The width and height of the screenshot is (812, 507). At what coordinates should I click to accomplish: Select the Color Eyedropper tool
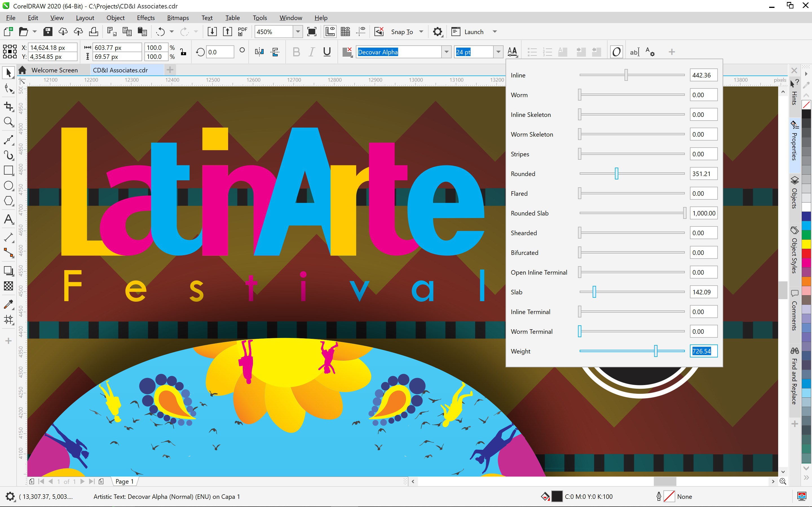[x=8, y=304]
